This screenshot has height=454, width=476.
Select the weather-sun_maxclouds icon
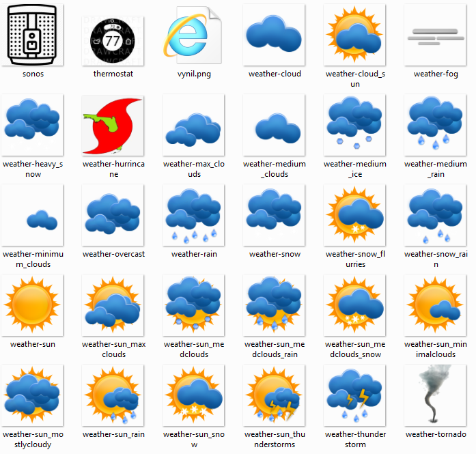[113, 305]
